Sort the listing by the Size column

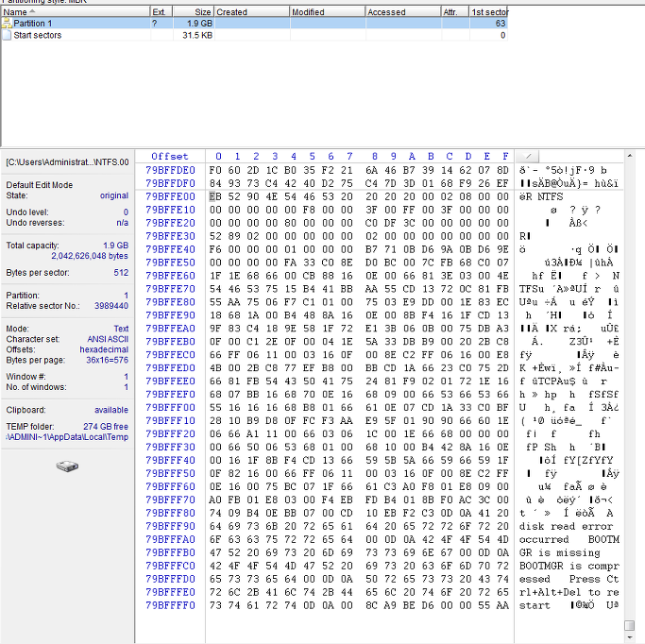point(193,12)
